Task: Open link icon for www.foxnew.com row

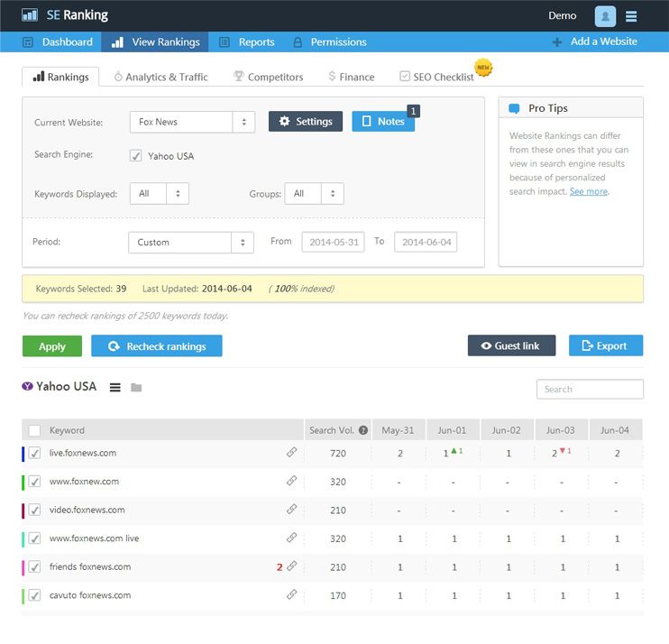Action: (x=291, y=481)
